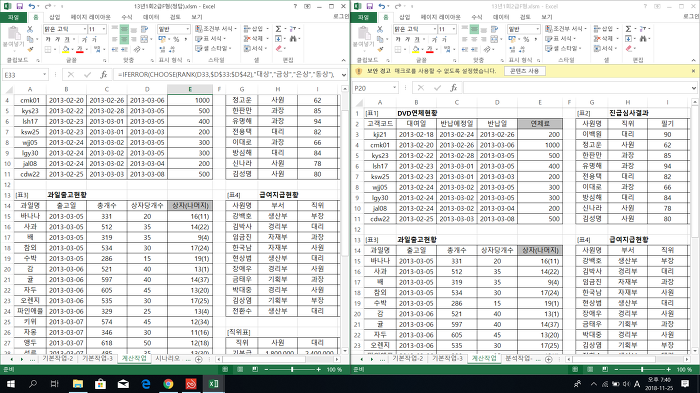Click the Enable Content (콘텐츠 사용) button
700x393 pixels.
click(525, 71)
